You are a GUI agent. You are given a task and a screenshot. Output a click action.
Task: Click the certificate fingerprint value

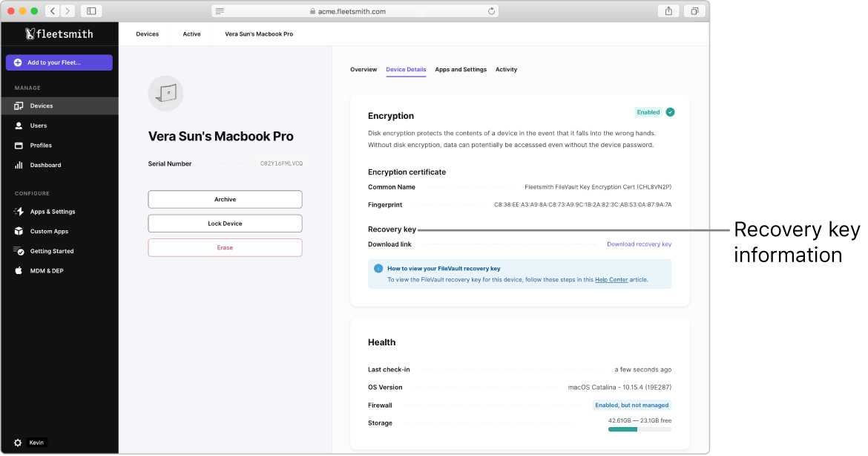tap(583, 205)
